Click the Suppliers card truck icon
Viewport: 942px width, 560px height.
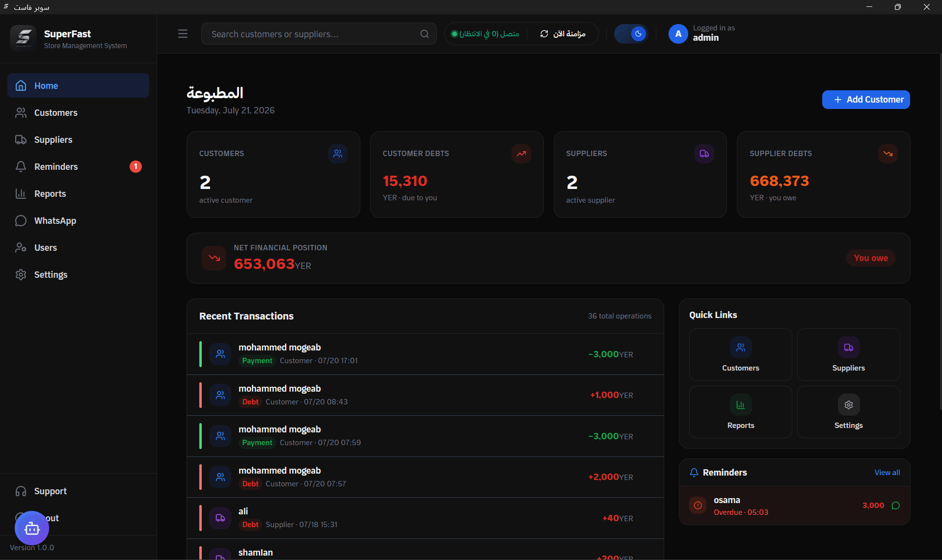point(704,154)
